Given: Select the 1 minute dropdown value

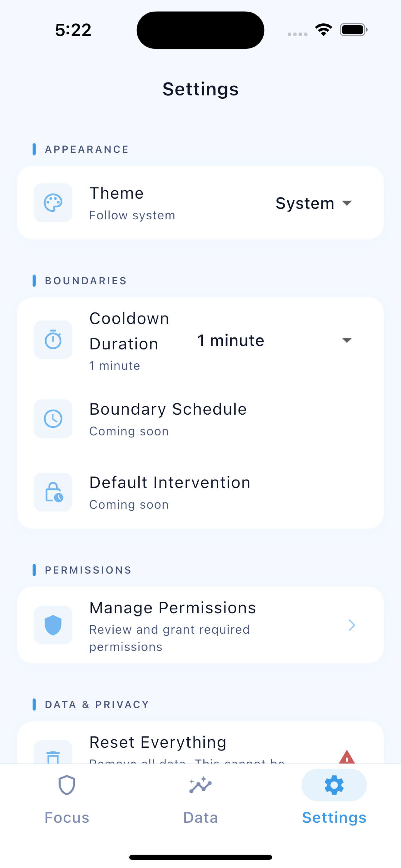Looking at the screenshot, I should pyautogui.click(x=230, y=340).
